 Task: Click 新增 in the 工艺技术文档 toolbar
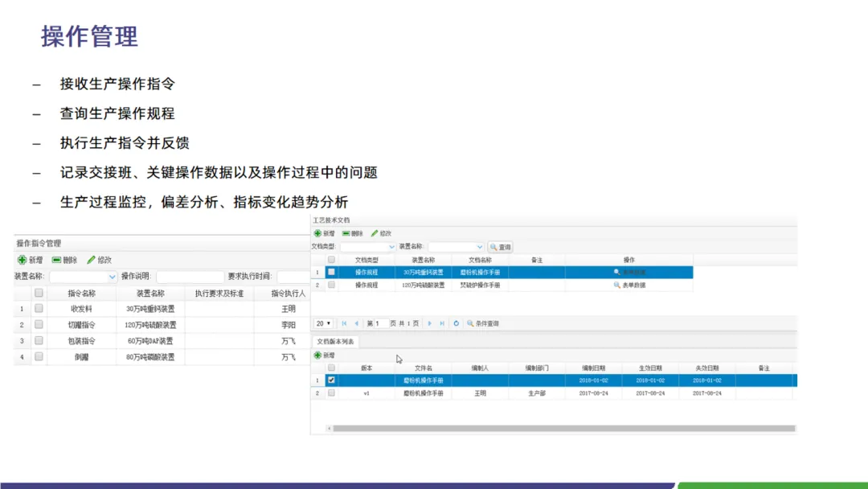click(325, 233)
